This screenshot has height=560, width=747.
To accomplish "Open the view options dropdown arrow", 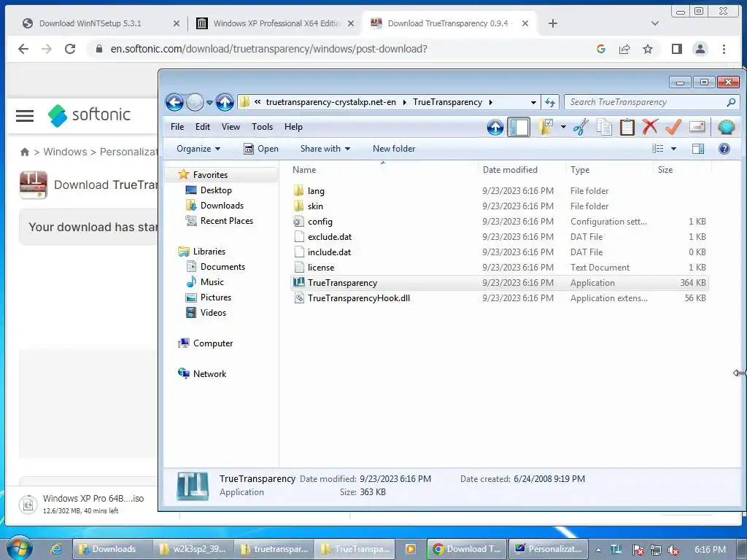I will click(673, 149).
